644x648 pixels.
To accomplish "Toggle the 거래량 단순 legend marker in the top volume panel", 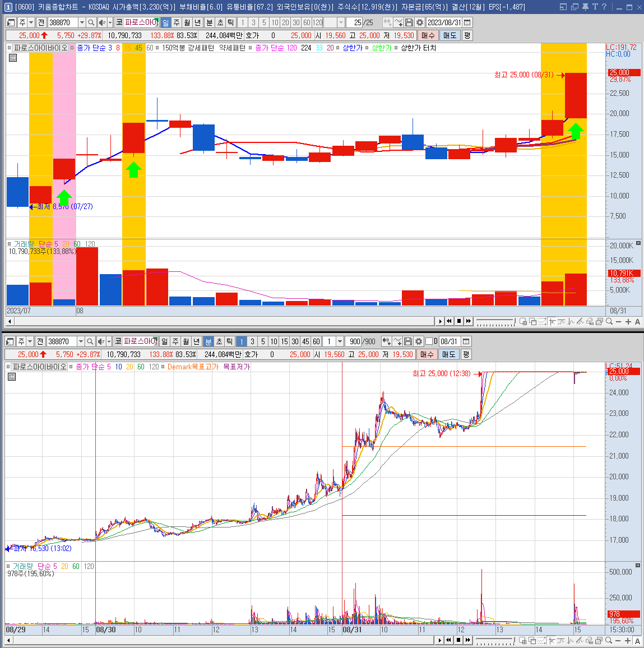I will 9,244.
